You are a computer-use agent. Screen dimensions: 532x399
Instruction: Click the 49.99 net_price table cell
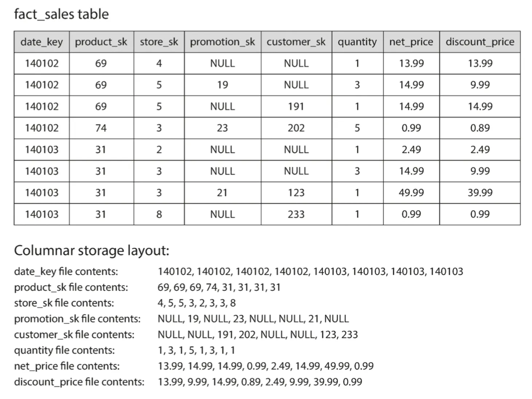[x=411, y=193]
